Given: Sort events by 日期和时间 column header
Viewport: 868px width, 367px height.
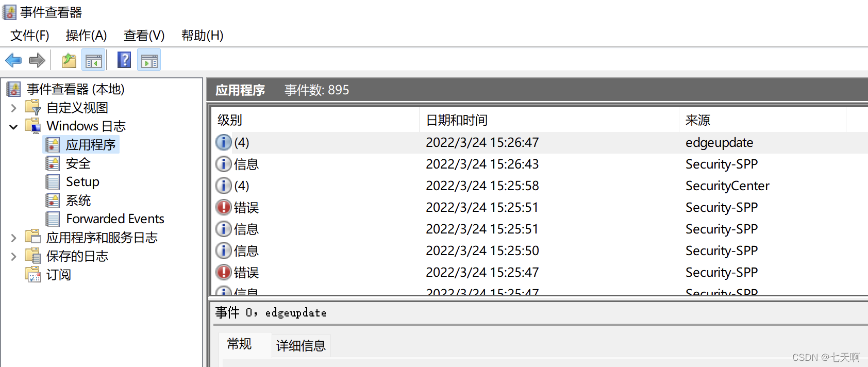Looking at the screenshot, I should (x=457, y=120).
